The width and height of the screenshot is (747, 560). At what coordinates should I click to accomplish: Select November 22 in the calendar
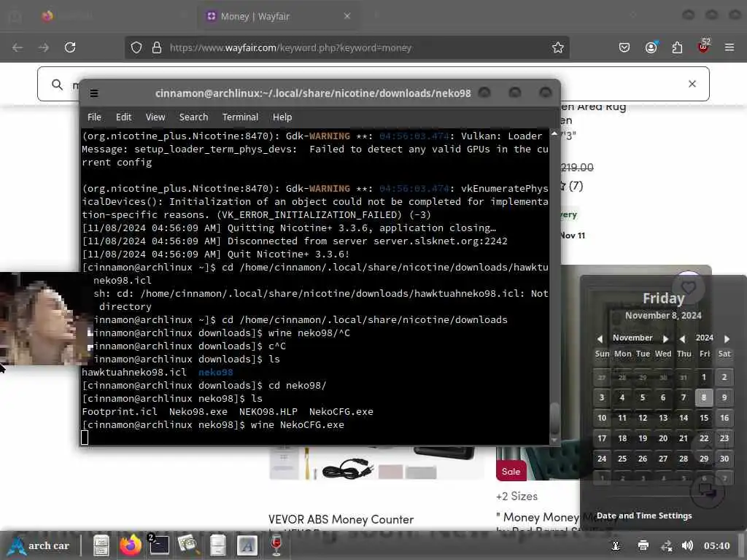704,438
